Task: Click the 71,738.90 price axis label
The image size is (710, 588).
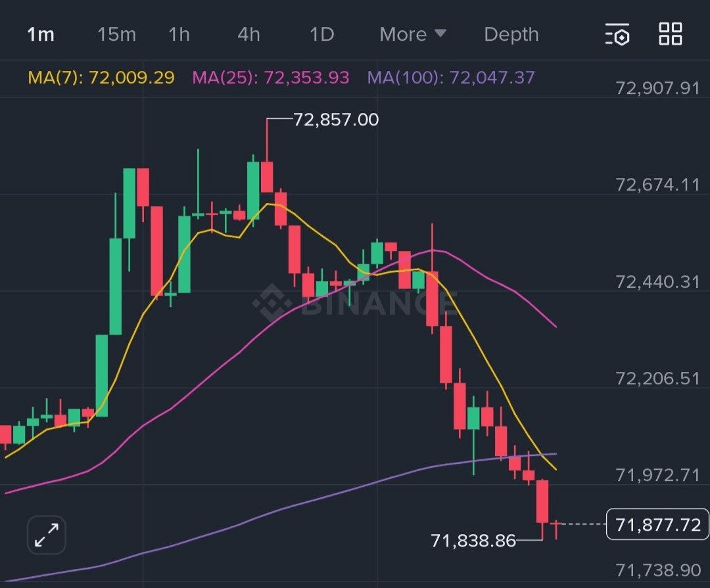Action: coord(657,570)
